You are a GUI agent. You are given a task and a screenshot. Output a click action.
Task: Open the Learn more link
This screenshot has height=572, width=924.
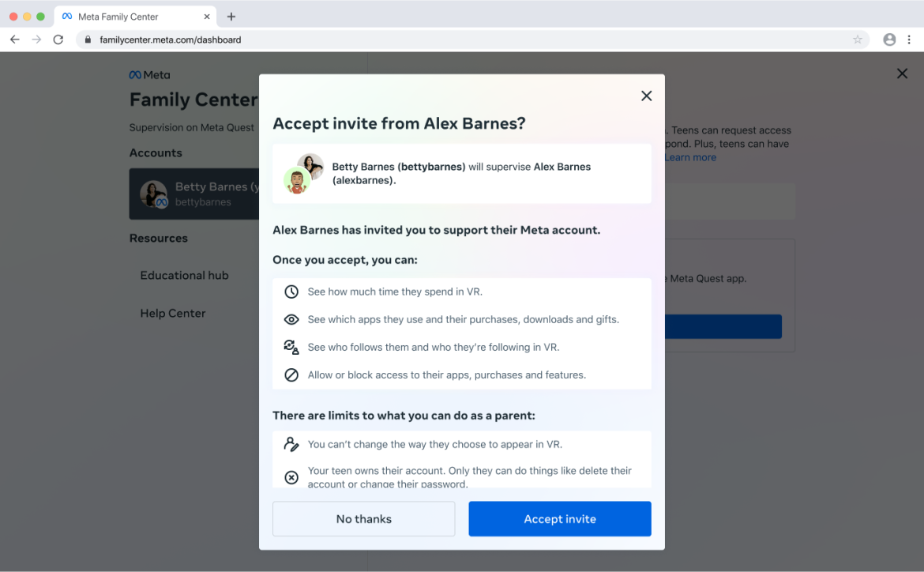690,157
